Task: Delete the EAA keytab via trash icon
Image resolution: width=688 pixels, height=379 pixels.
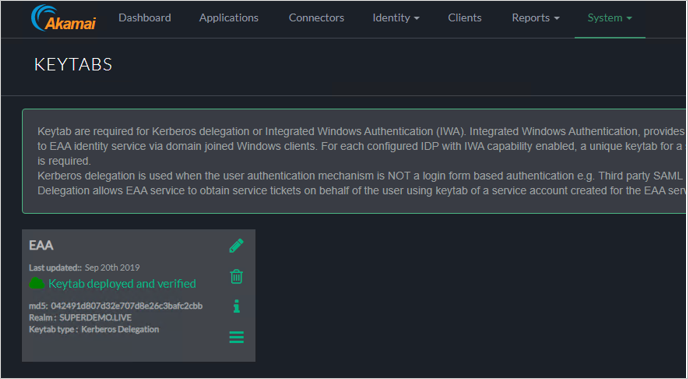Action: click(x=236, y=276)
